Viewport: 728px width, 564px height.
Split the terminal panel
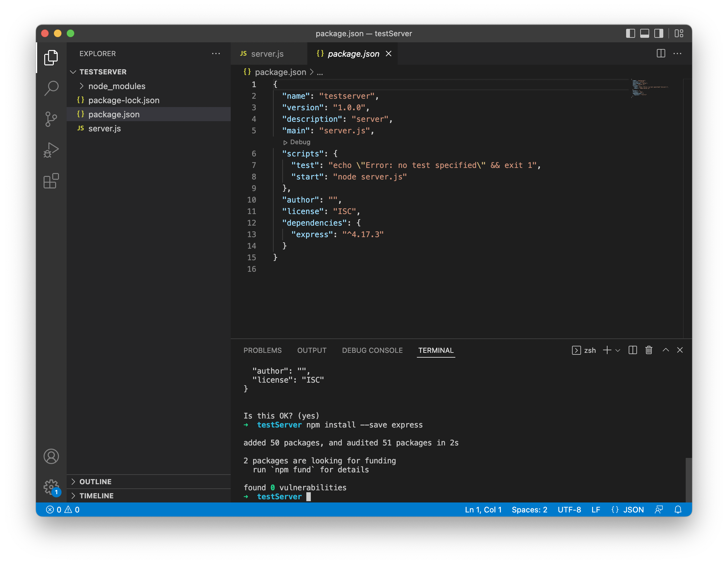633,350
